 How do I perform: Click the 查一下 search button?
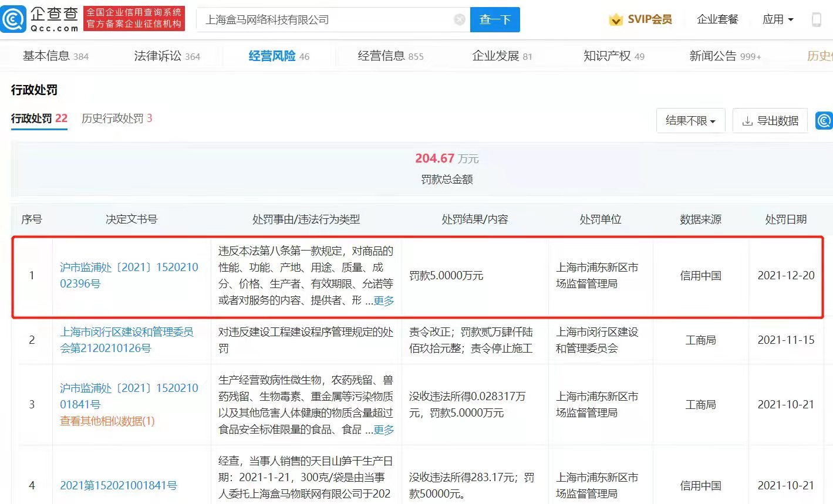point(495,20)
